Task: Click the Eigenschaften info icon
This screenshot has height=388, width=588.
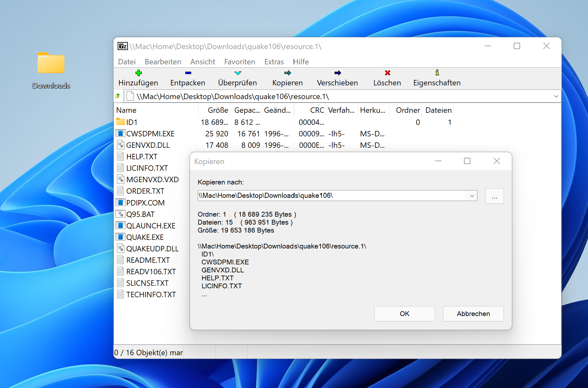Action: click(437, 73)
